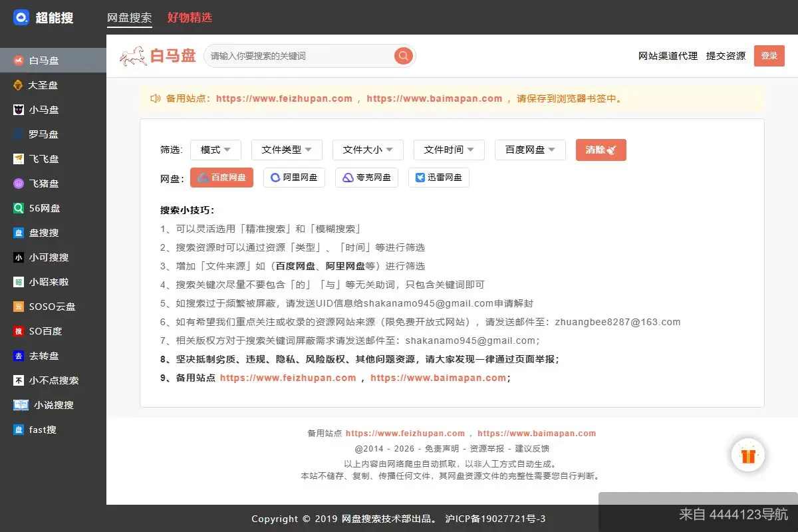Expand the 文件类型 filter dropdown
The image size is (798, 532).
287,150
